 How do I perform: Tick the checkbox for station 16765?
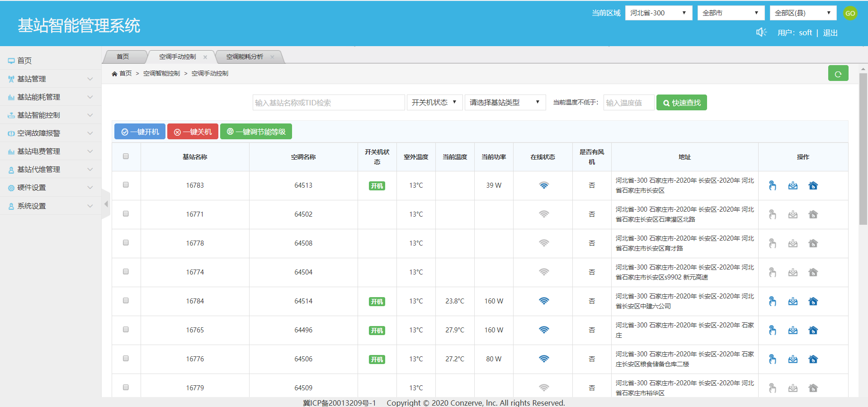click(x=126, y=329)
